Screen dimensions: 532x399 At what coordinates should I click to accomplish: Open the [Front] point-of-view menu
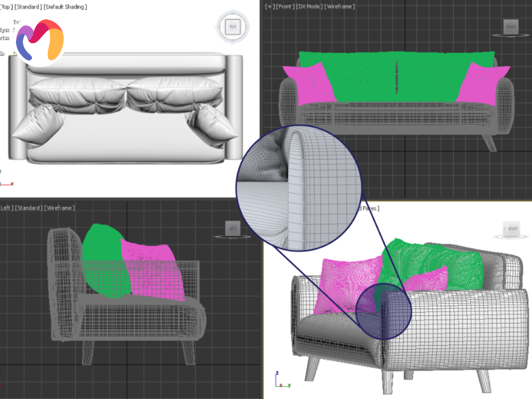click(284, 6)
